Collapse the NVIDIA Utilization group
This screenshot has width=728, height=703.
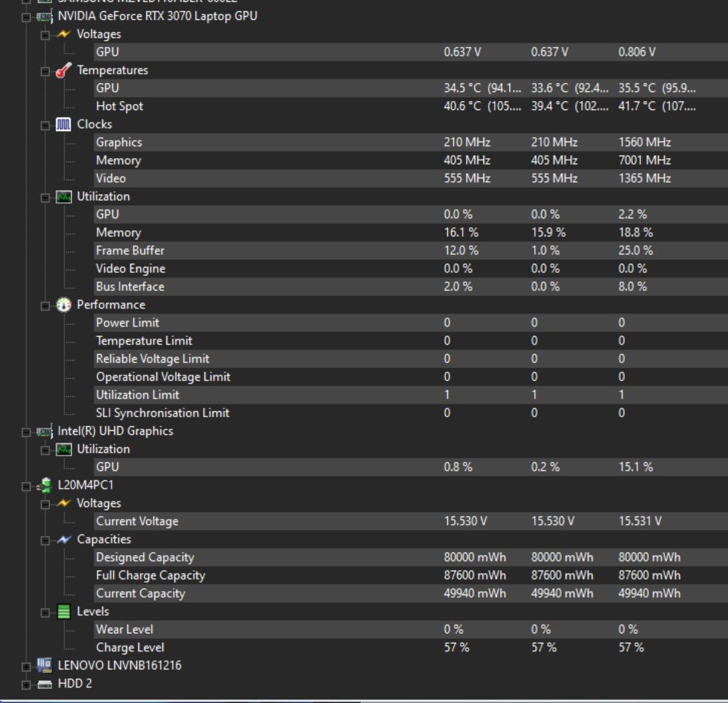coord(45,198)
